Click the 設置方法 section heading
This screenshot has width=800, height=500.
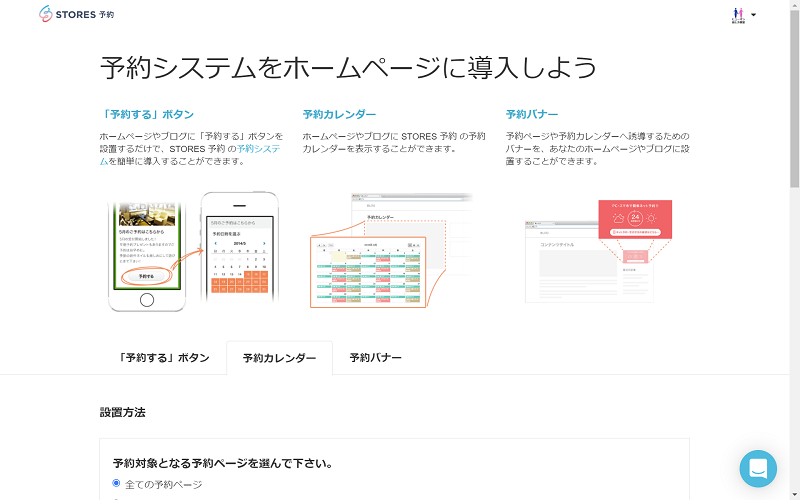[122, 412]
